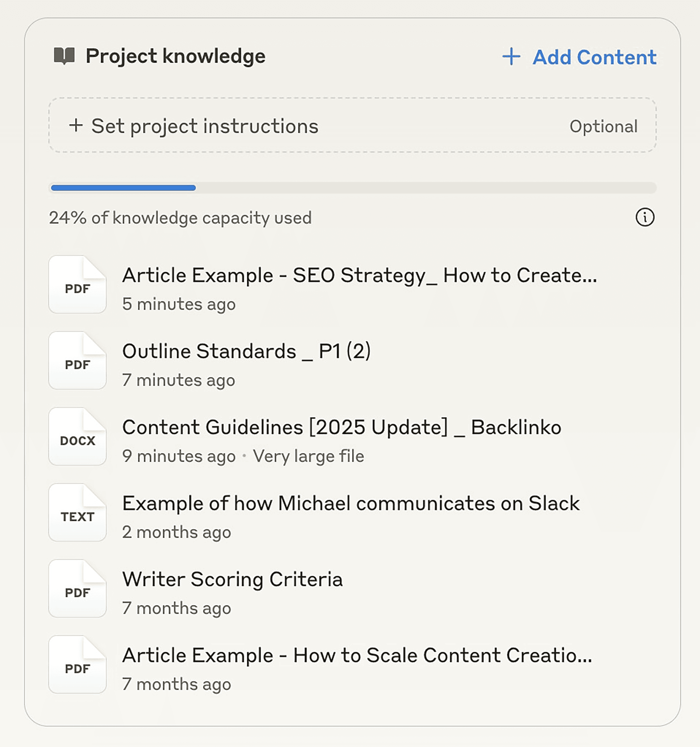Open the Set project instructions field
Screen dimensions: 700x747
[x=206, y=126]
